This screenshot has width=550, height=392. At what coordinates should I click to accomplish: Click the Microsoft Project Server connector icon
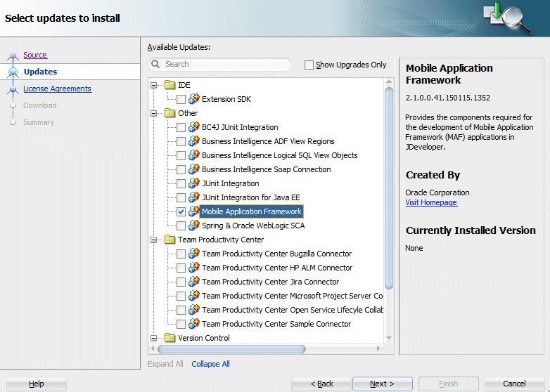click(x=194, y=295)
